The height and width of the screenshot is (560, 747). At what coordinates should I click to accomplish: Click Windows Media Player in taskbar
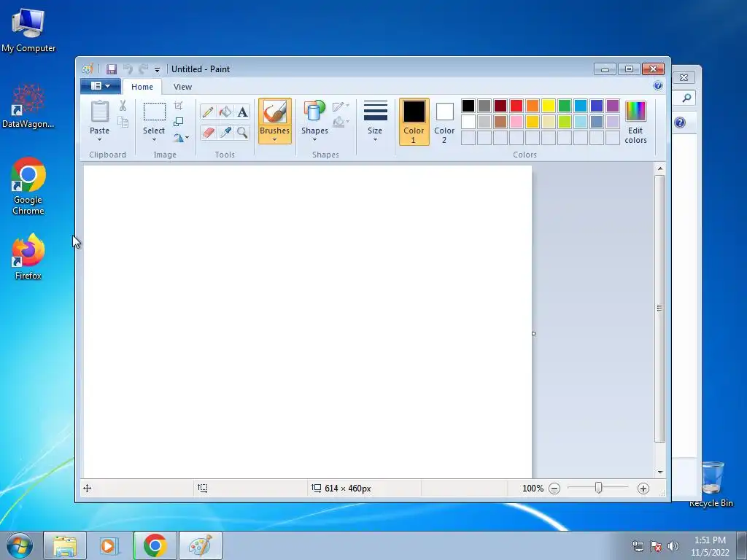(x=110, y=545)
